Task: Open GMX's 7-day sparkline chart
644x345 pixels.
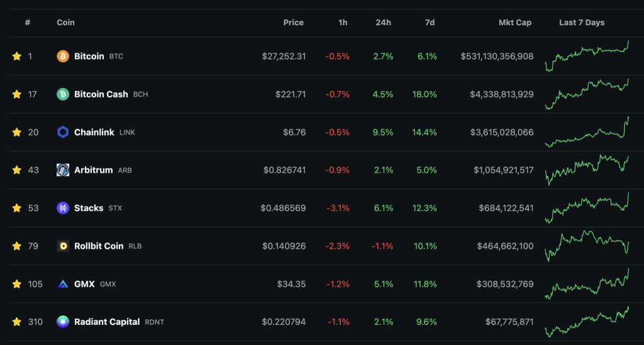Action: point(587,284)
